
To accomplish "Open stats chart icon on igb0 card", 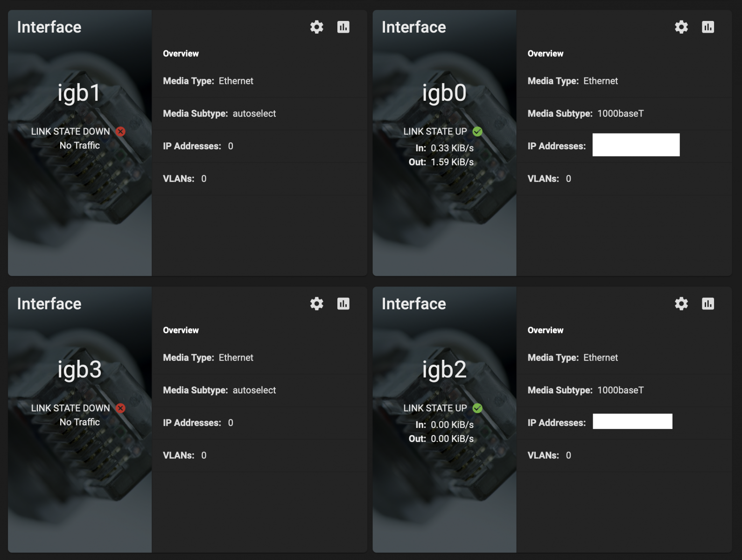I will coord(708,27).
